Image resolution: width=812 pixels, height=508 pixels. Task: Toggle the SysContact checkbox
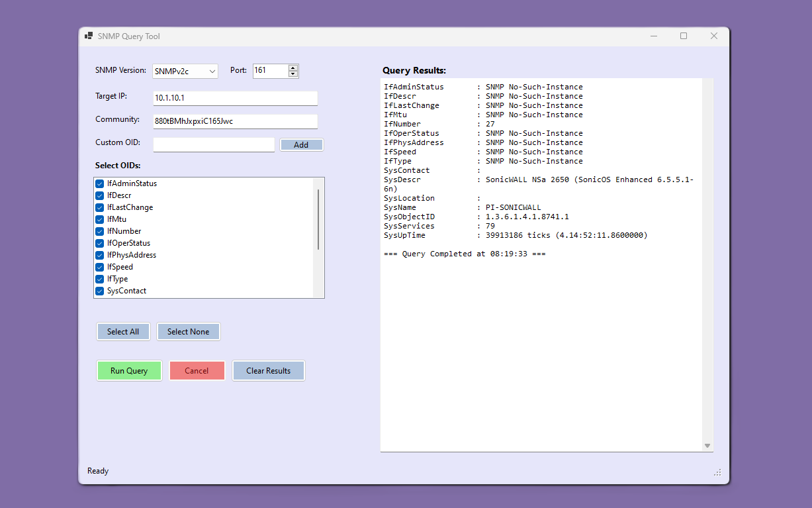pos(100,291)
